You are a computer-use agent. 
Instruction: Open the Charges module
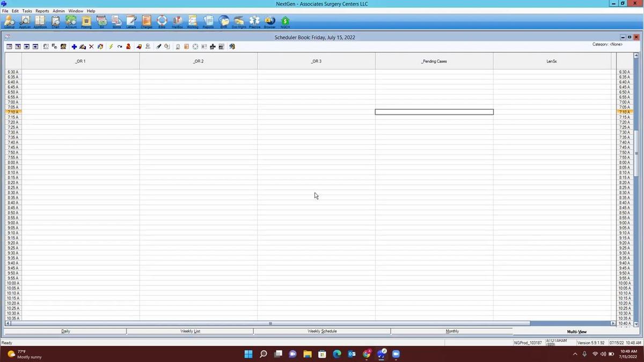(146, 21)
